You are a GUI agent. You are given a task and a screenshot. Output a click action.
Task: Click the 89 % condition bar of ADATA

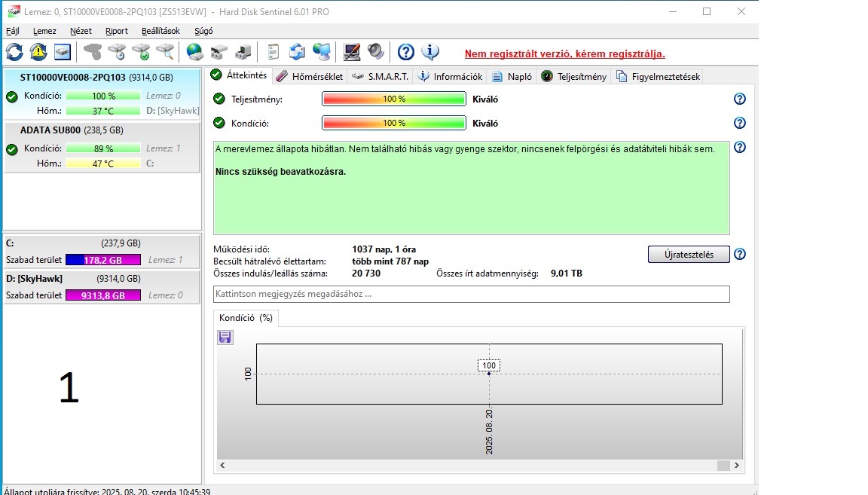point(103,148)
